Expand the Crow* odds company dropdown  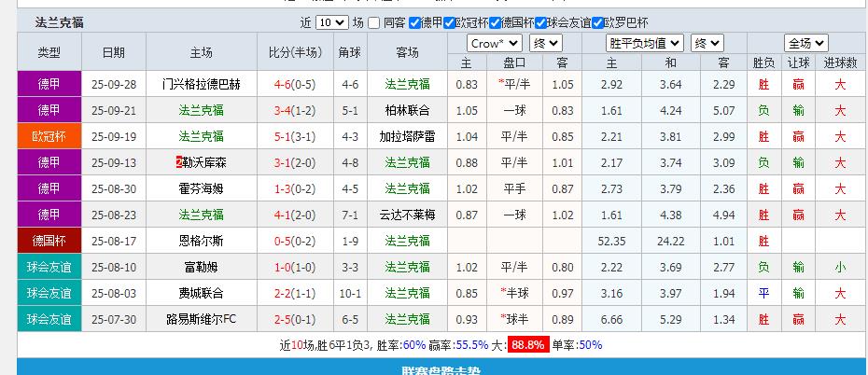[x=495, y=43]
